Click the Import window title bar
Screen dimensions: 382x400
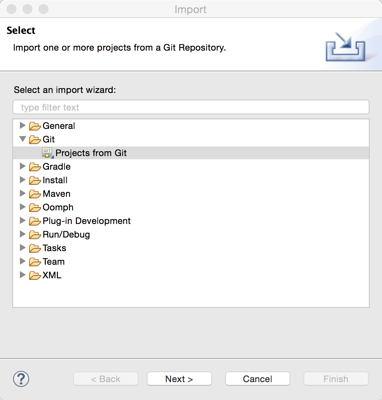pos(191,9)
